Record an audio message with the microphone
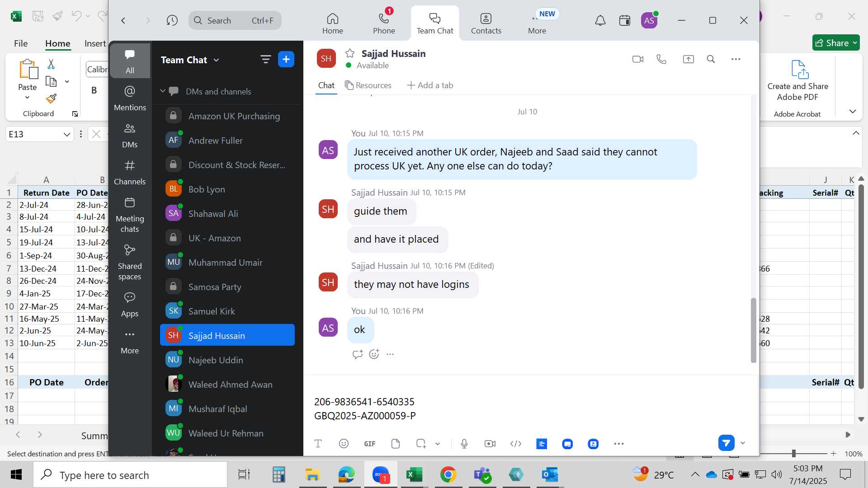Screen dimensions: 868x488 point(464,444)
